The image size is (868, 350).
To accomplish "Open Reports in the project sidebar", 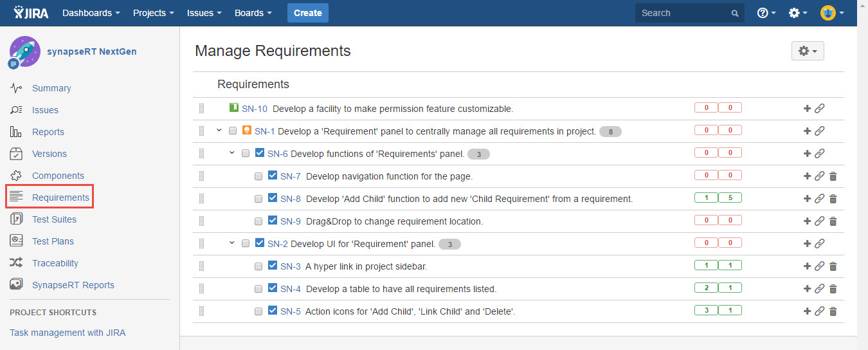I will pyautogui.click(x=48, y=132).
